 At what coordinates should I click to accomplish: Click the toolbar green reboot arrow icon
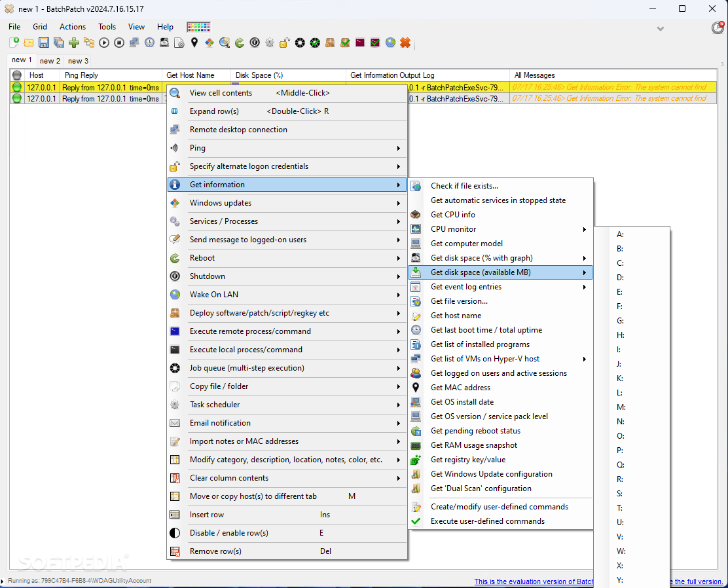(240, 43)
